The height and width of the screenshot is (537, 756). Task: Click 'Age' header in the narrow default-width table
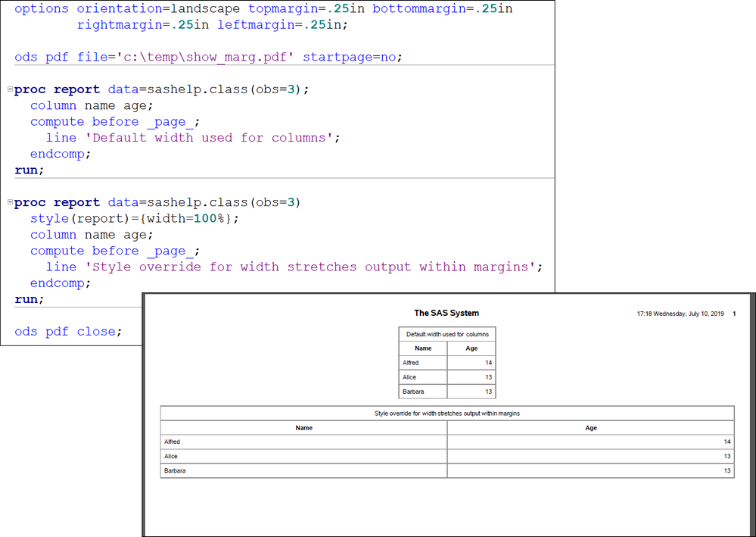(x=471, y=348)
